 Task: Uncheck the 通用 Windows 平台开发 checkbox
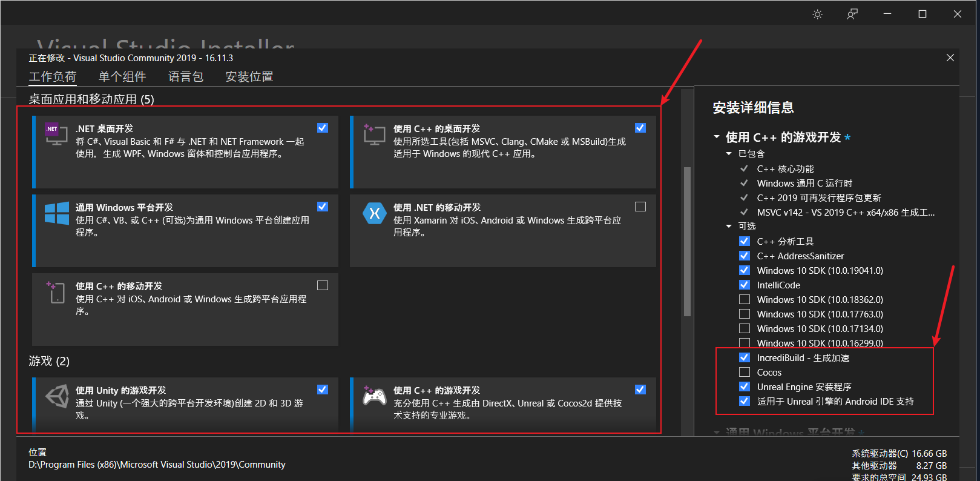pos(323,207)
